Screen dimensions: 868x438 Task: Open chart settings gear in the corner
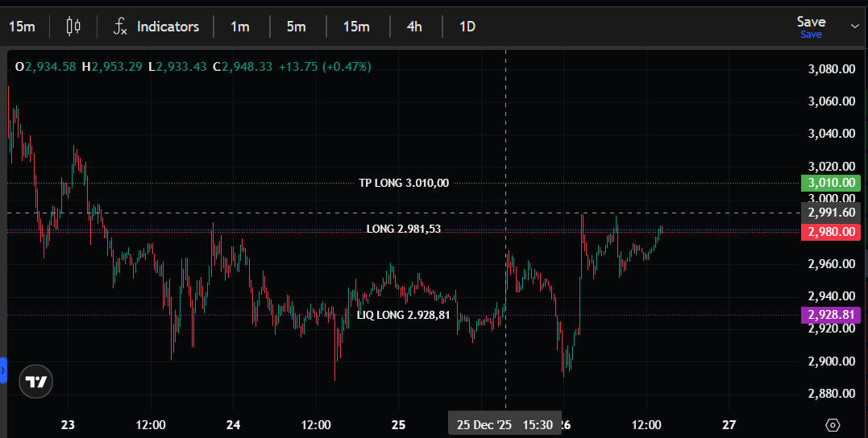833,425
